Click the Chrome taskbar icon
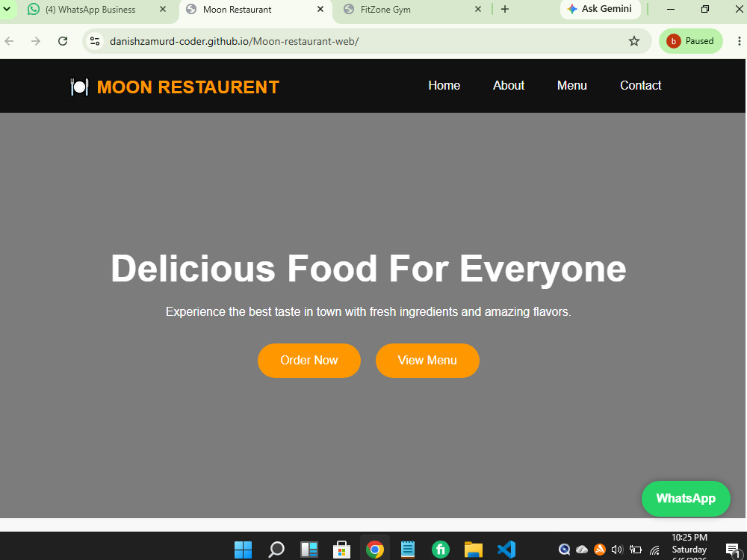This screenshot has height=560, width=747. (x=375, y=549)
